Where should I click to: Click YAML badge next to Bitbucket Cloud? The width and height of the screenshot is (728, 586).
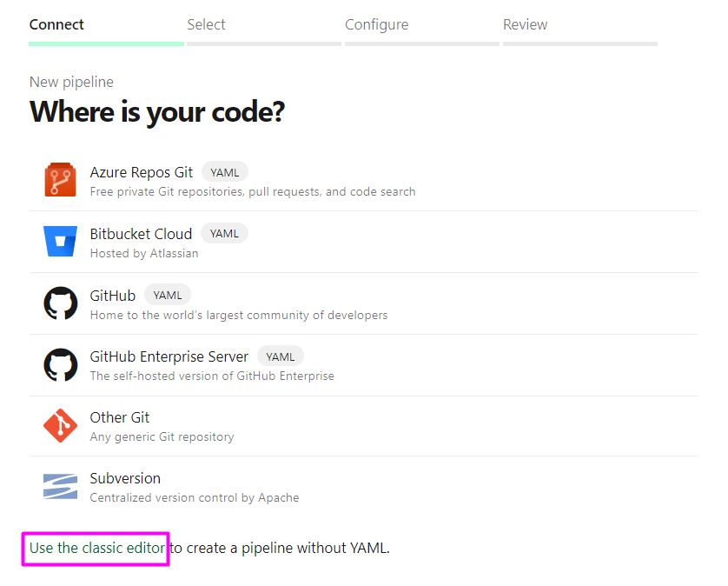[x=224, y=233]
